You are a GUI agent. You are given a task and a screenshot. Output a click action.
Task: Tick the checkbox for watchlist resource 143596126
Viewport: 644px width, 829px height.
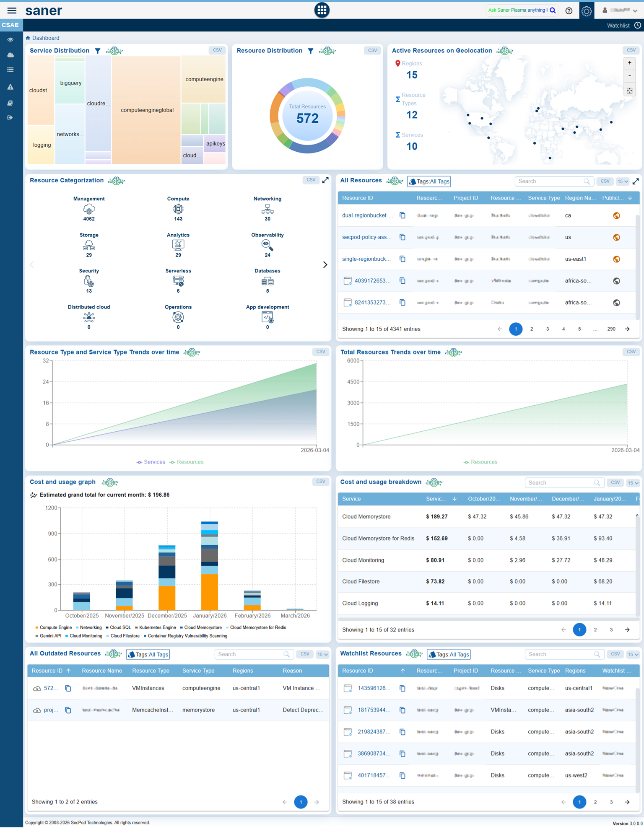(347, 688)
